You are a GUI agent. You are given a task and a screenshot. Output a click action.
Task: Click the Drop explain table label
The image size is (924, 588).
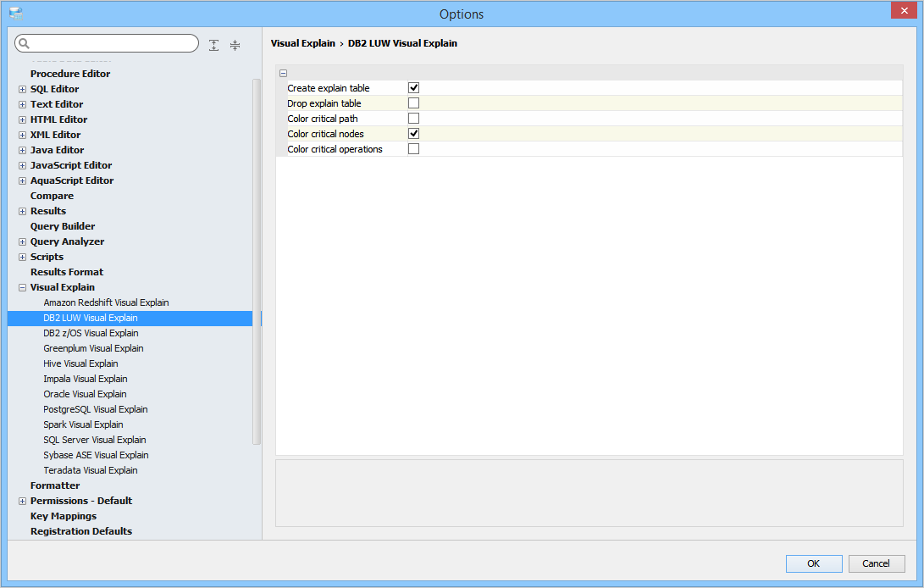pos(324,103)
